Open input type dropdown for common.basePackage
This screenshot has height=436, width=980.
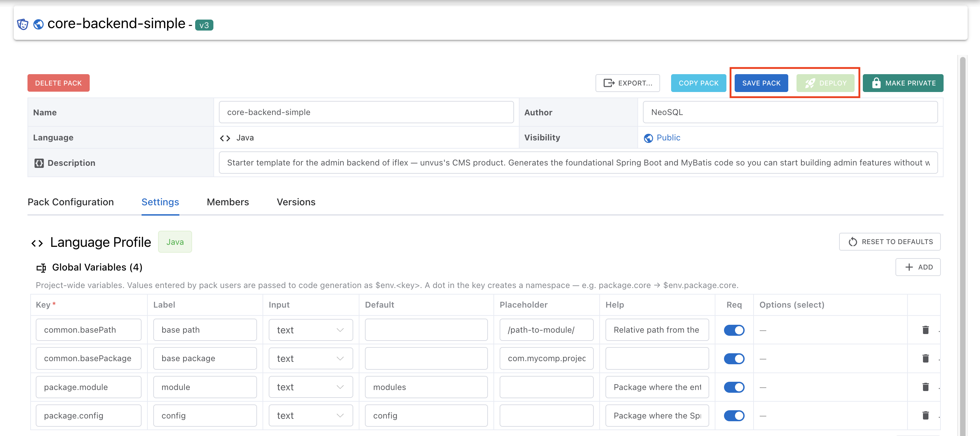(x=310, y=358)
